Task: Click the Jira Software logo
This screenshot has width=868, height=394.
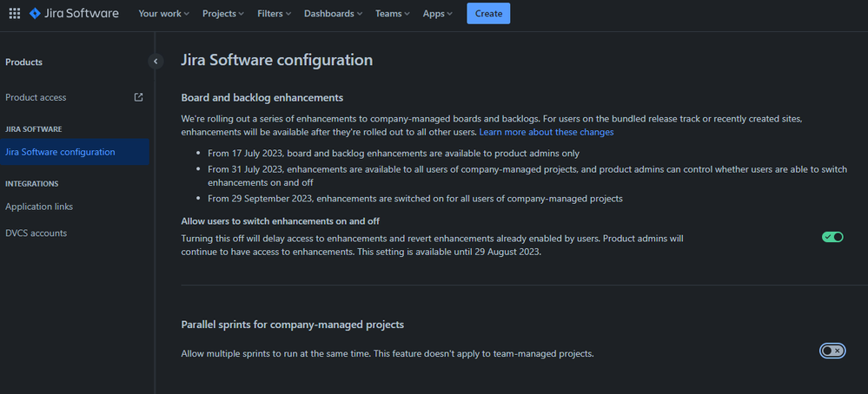Action: click(x=74, y=14)
